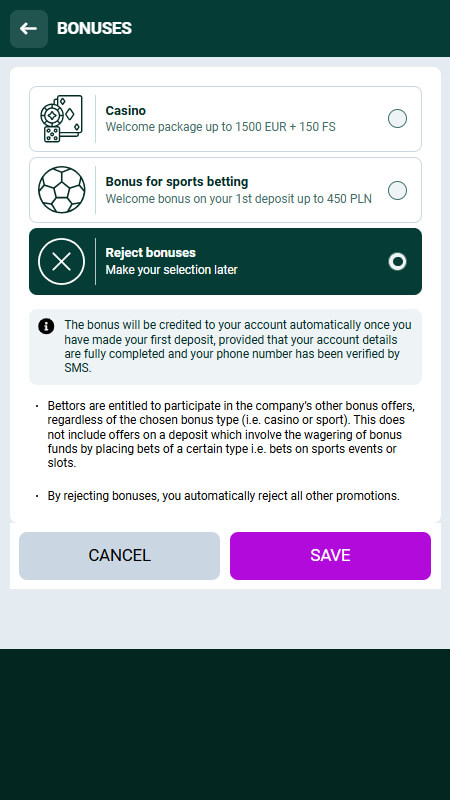Click the info icon in the notice box
The image size is (450, 800).
coord(46,326)
